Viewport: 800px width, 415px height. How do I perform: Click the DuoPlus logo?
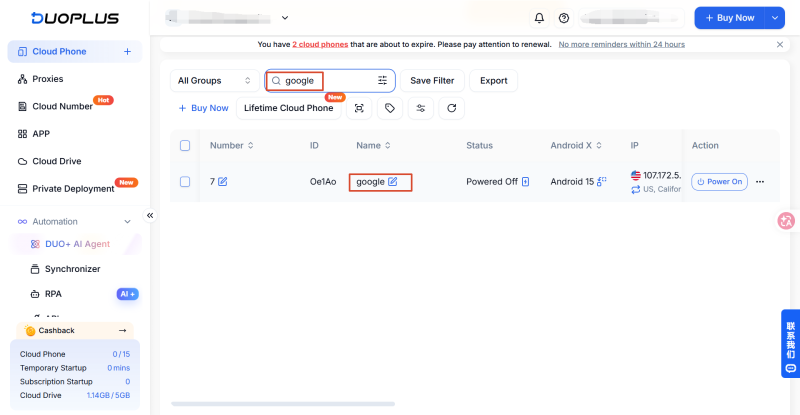click(75, 18)
